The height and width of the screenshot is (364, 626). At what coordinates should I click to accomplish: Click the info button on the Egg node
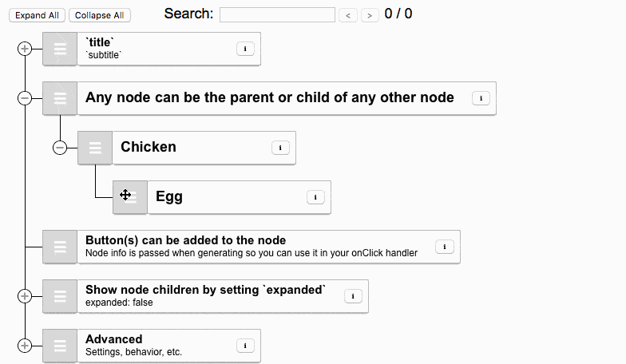(315, 197)
